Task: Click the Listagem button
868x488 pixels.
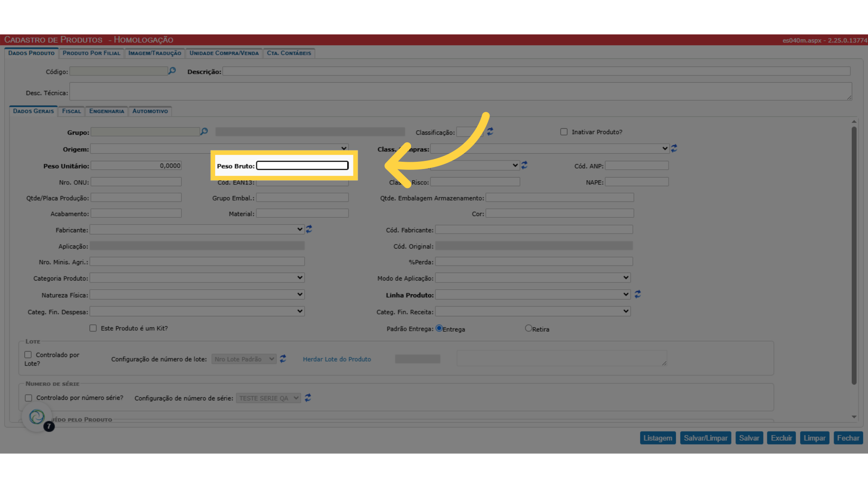Action: point(658,438)
